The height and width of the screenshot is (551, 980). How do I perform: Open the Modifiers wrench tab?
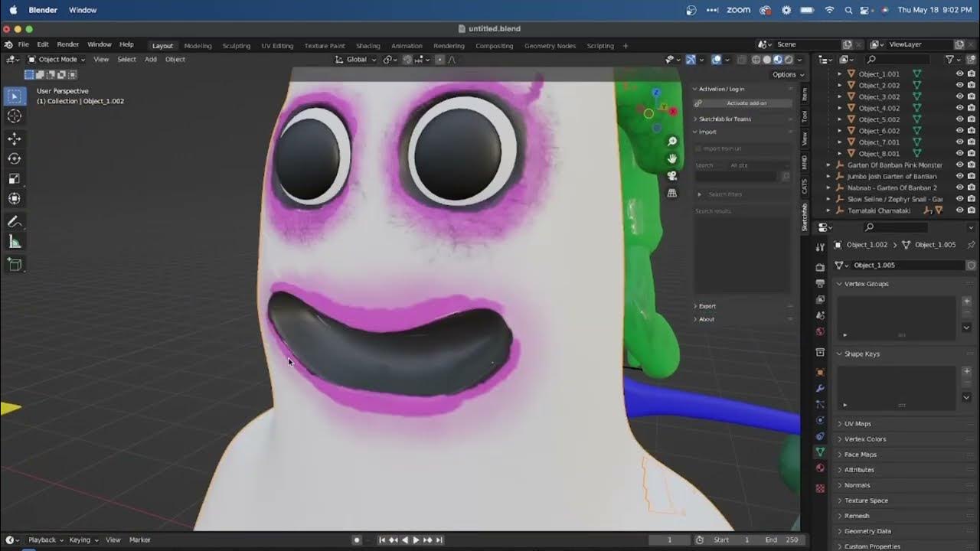pos(820,389)
